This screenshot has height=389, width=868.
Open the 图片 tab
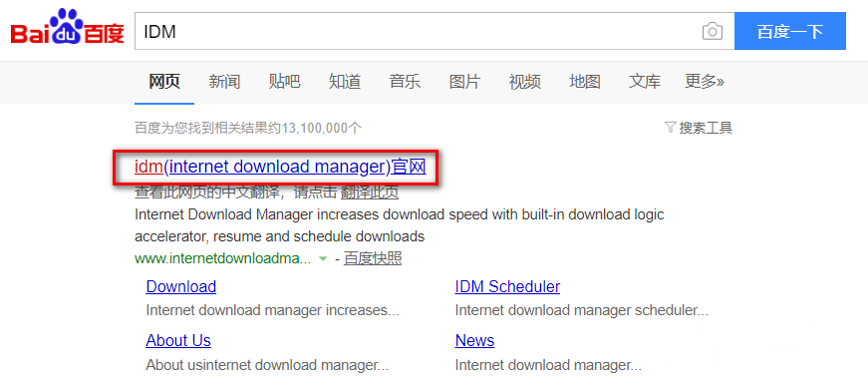click(464, 82)
